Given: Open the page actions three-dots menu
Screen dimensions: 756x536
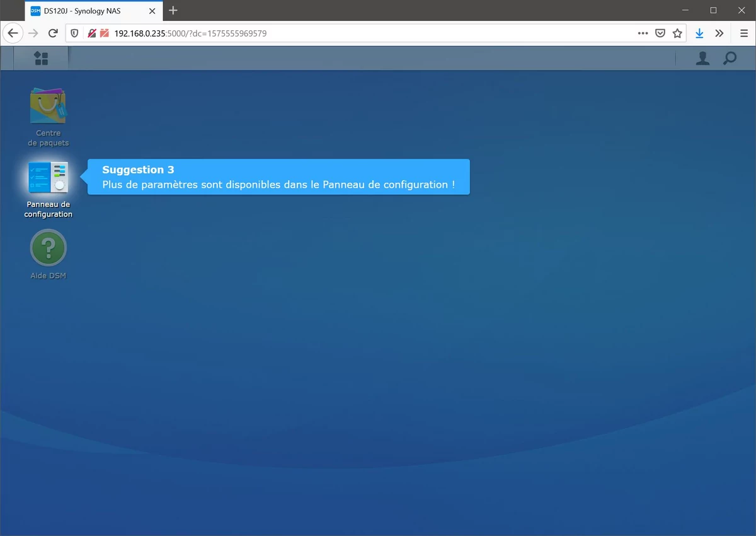Looking at the screenshot, I should [643, 33].
